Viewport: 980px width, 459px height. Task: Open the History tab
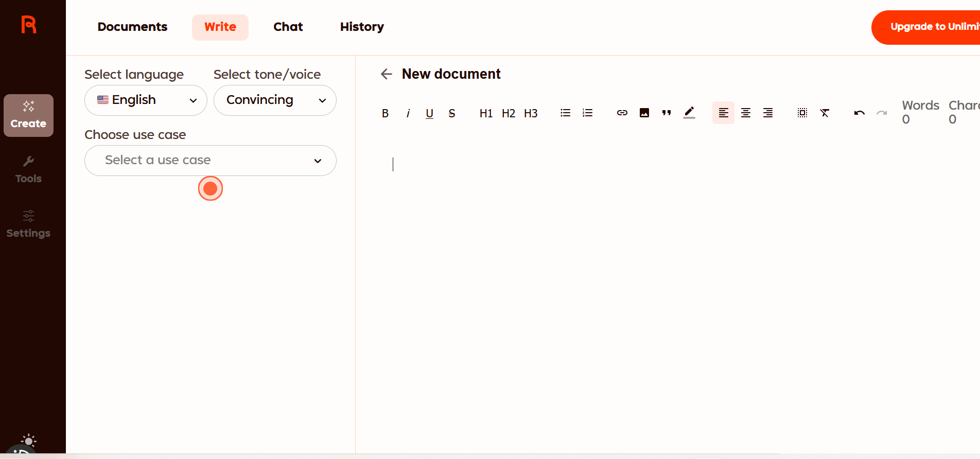click(x=362, y=27)
